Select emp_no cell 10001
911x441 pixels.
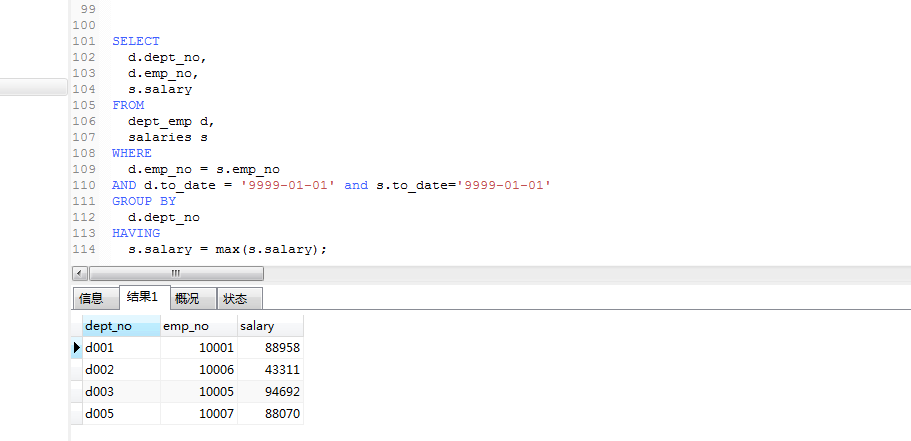click(x=199, y=348)
